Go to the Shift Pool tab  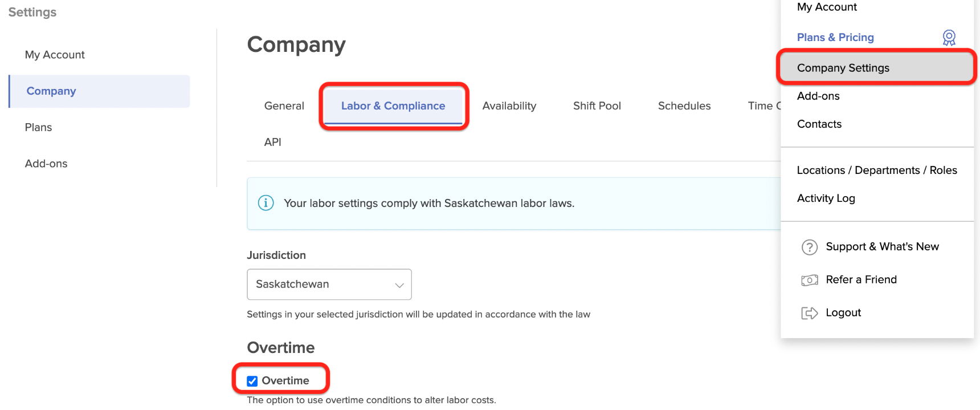(597, 106)
